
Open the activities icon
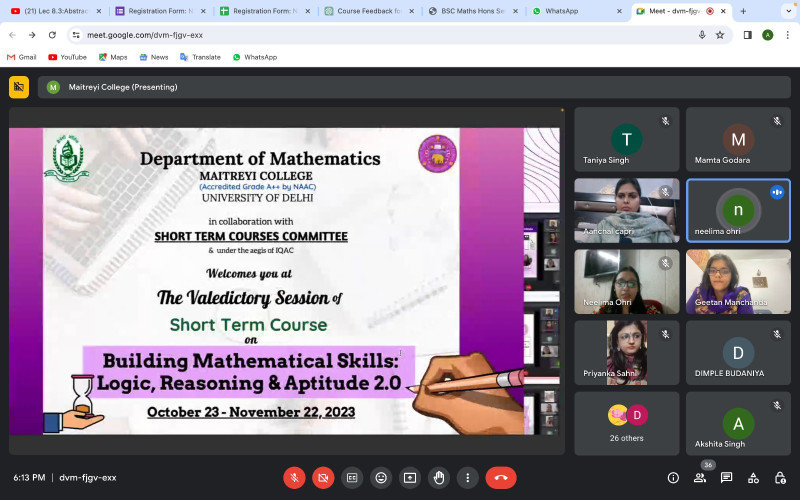pyautogui.click(x=753, y=478)
